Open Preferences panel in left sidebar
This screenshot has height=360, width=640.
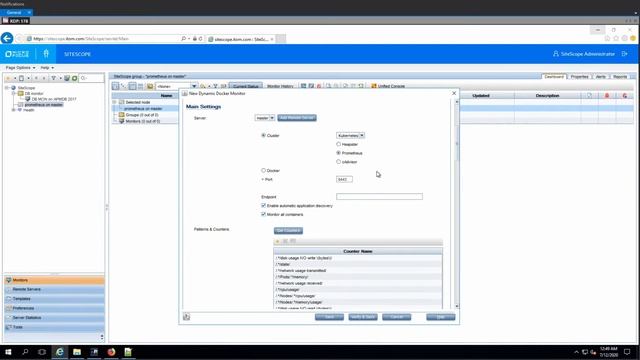(x=54, y=308)
